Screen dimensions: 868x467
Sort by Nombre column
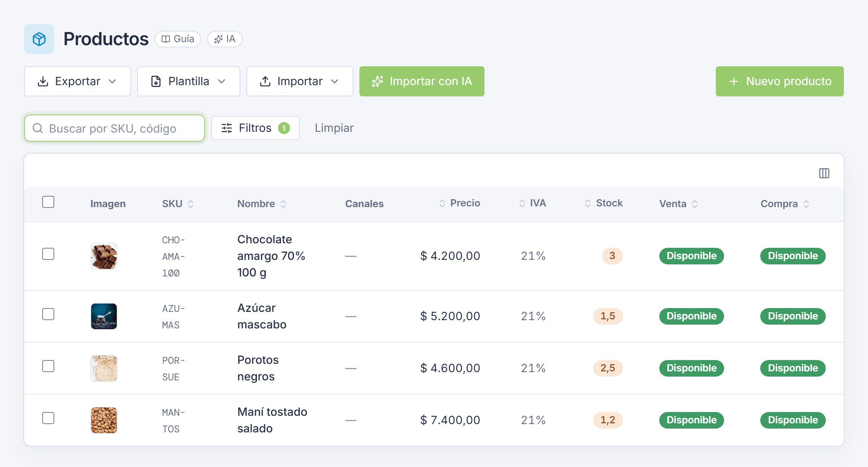(262, 204)
